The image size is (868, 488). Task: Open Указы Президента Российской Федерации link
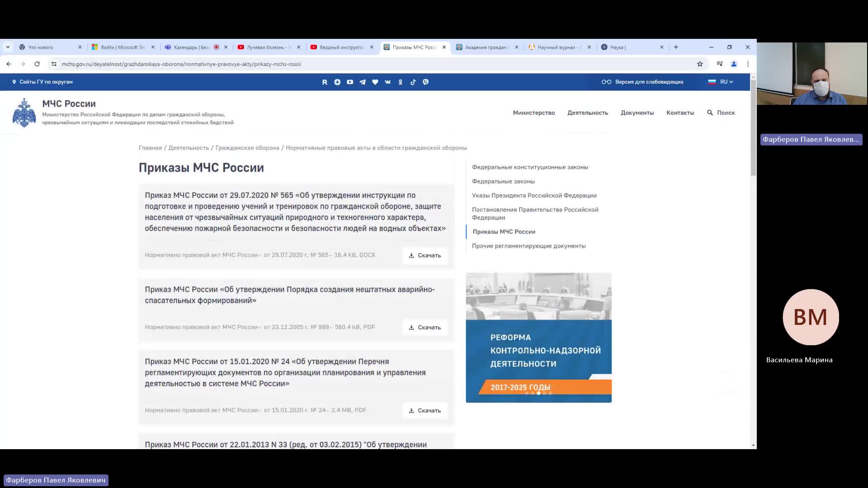[x=534, y=196]
